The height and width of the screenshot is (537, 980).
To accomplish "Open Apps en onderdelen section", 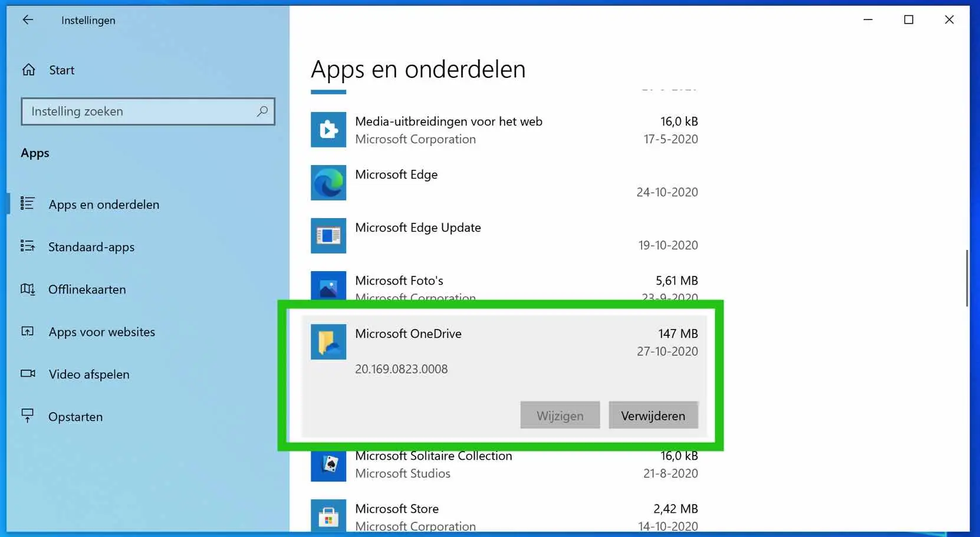I will tap(104, 205).
